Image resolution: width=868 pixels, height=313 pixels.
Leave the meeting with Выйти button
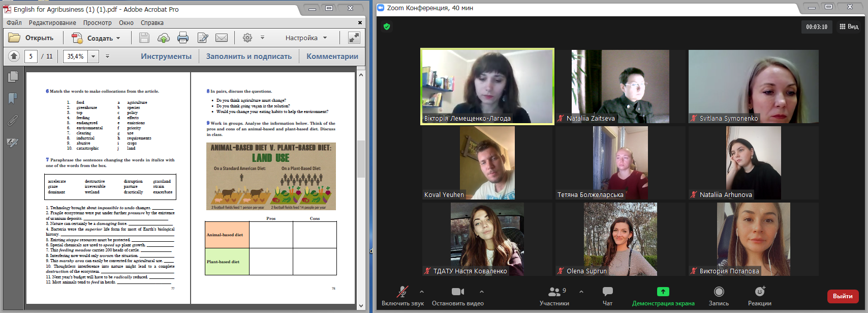click(843, 296)
